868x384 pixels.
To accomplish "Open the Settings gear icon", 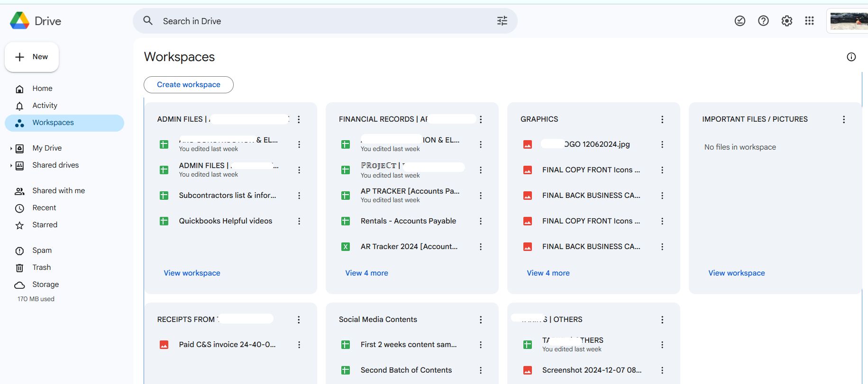I will click(787, 21).
